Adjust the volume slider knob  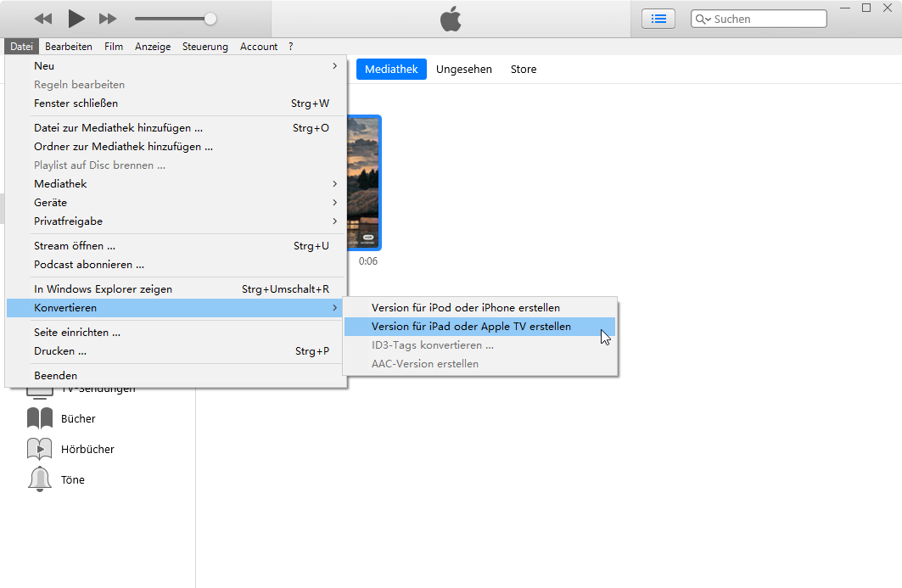pos(210,19)
